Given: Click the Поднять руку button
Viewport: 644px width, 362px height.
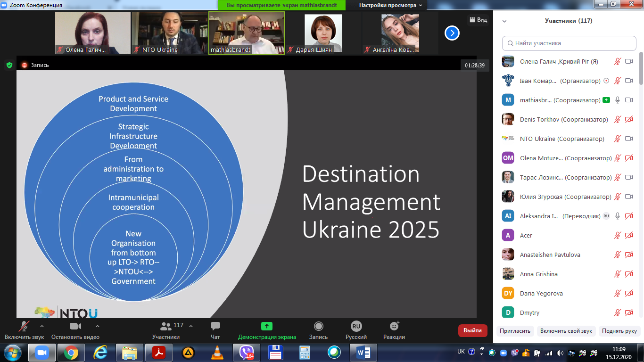Looking at the screenshot, I should click(x=619, y=331).
